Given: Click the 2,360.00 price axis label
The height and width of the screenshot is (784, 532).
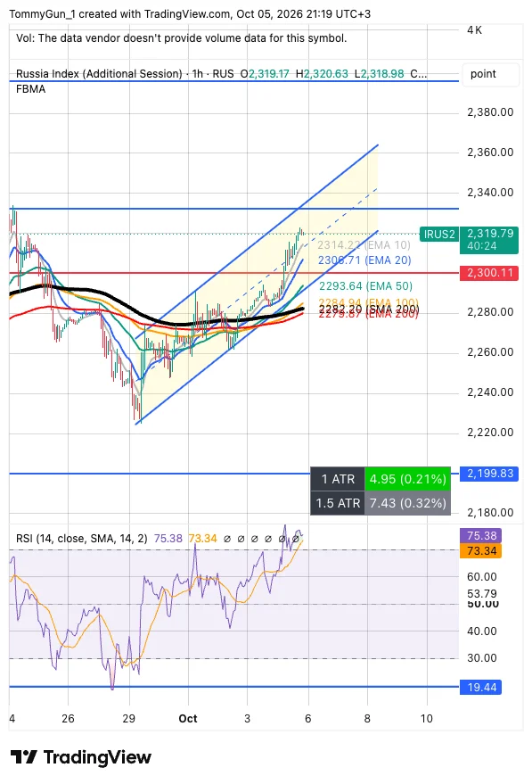Looking at the screenshot, I should click(490, 152).
